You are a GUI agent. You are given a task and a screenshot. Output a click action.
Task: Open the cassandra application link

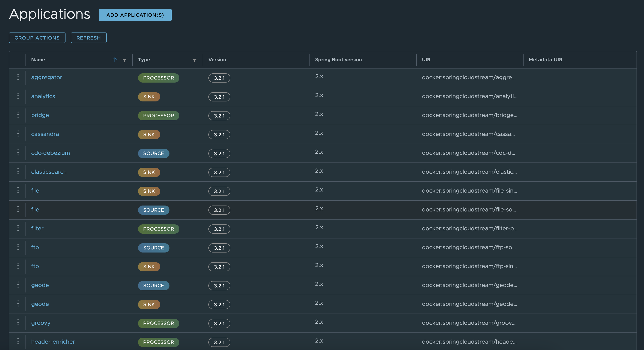coord(45,134)
